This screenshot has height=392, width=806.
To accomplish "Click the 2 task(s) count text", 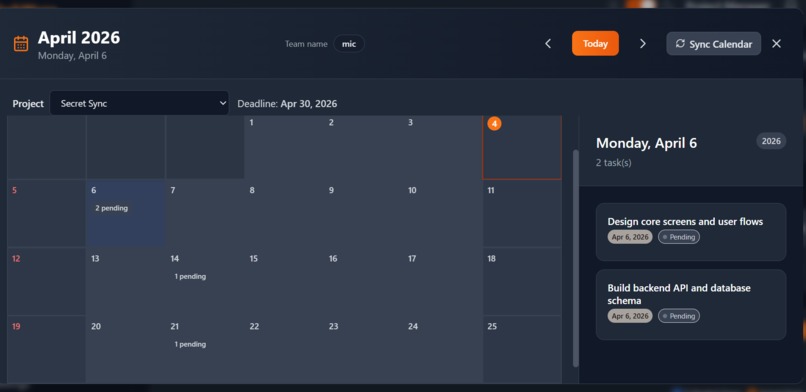I will click(614, 163).
